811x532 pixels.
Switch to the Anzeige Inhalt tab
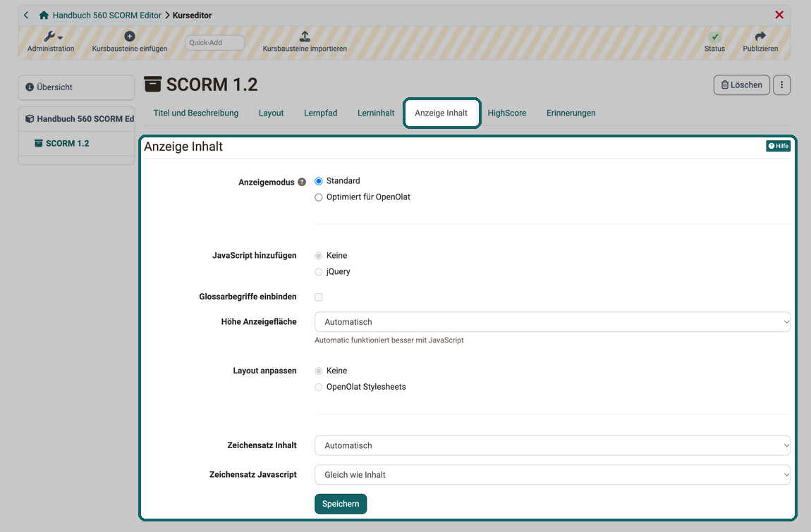(x=441, y=113)
